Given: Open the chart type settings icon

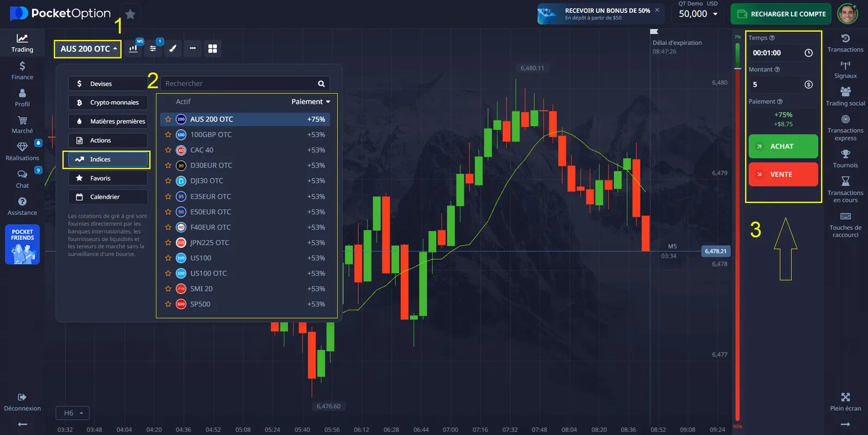Looking at the screenshot, I should point(133,49).
